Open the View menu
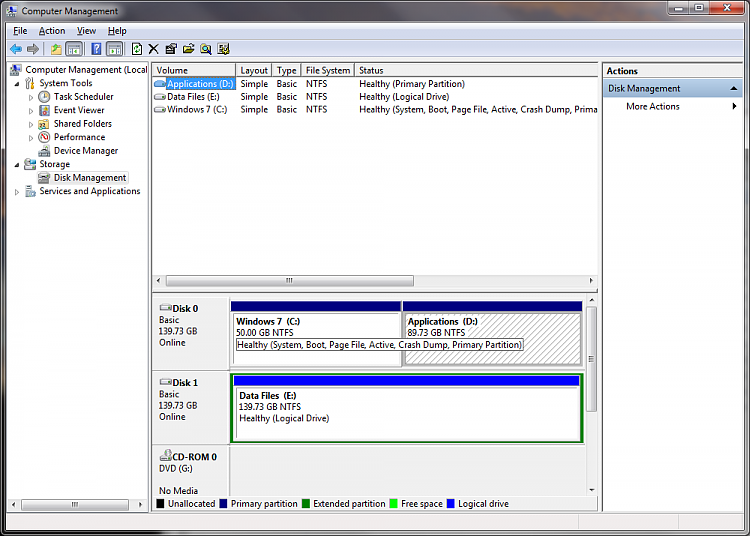This screenshot has height=536, width=750. [x=86, y=31]
